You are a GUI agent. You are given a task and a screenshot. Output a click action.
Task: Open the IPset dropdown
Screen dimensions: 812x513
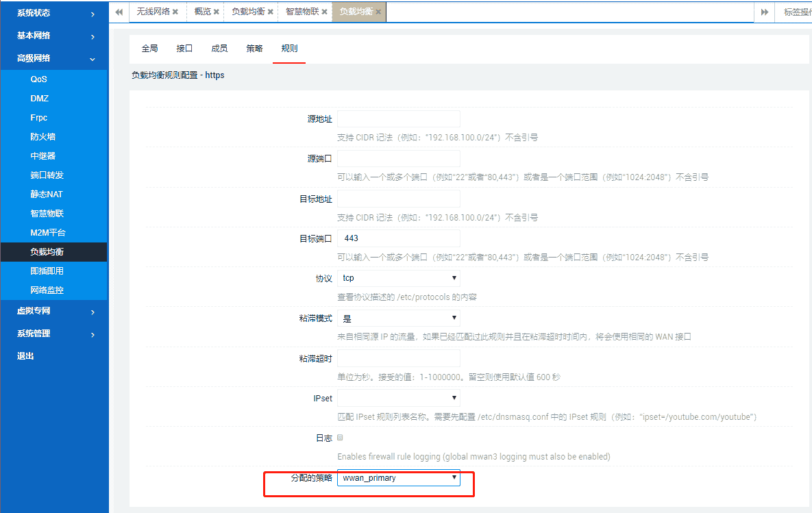point(398,398)
